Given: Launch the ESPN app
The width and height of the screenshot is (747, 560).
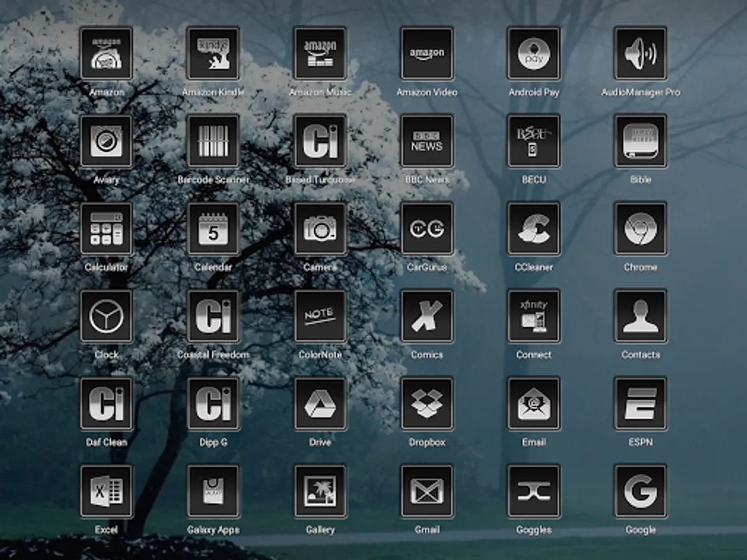Looking at the screenshot, I should click(641, 404).
